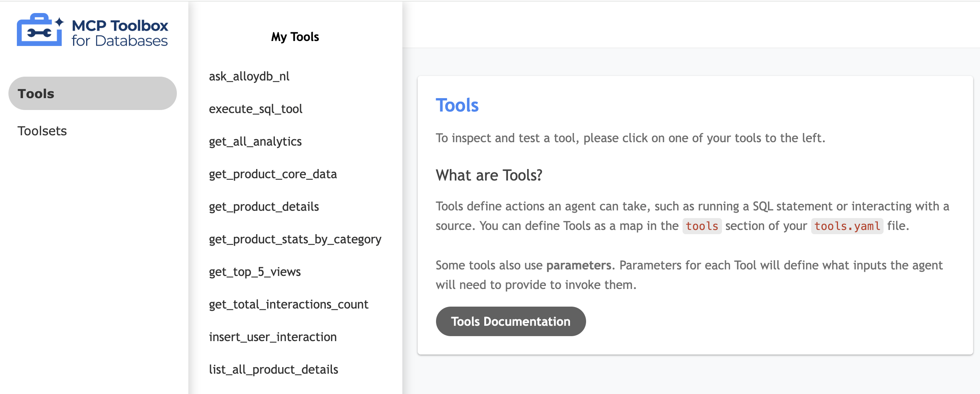The height and width of the screenshot is (394, 980).
Task: Open get_product_core_data from My Tools
Action: click(x=273, y=174)
